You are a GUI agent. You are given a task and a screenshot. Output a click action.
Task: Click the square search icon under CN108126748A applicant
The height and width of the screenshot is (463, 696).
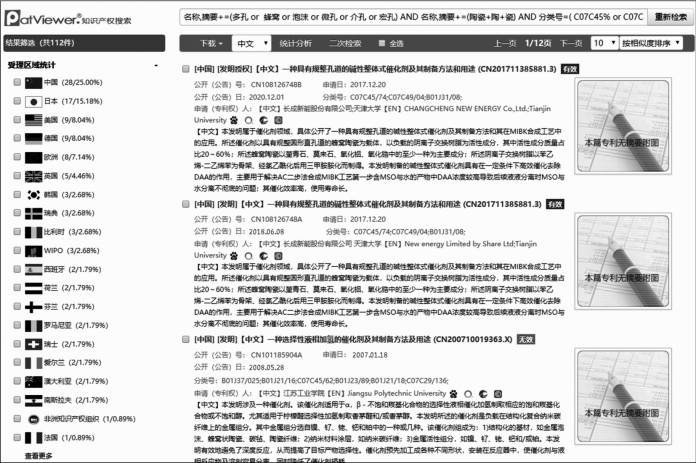[278, 256]
